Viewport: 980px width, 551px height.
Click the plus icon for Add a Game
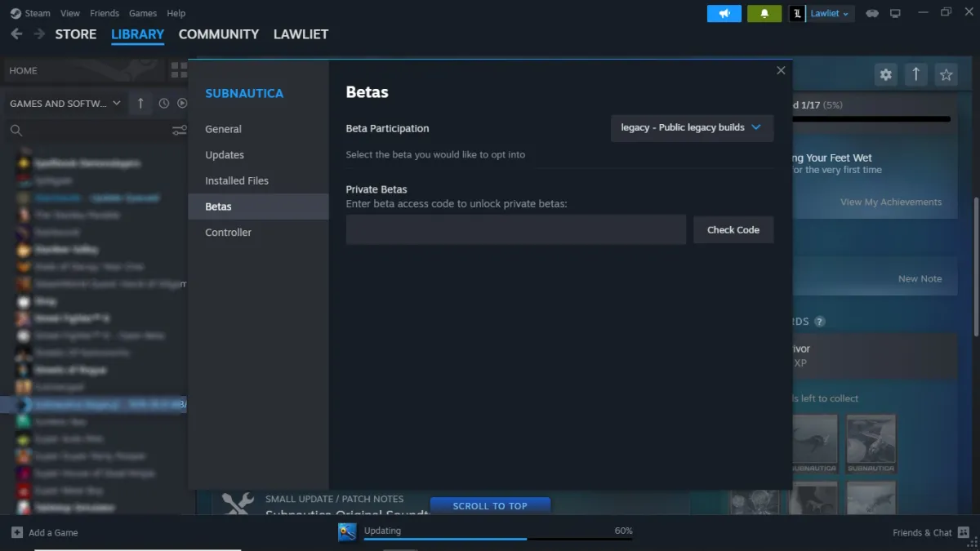click(17, 532)
